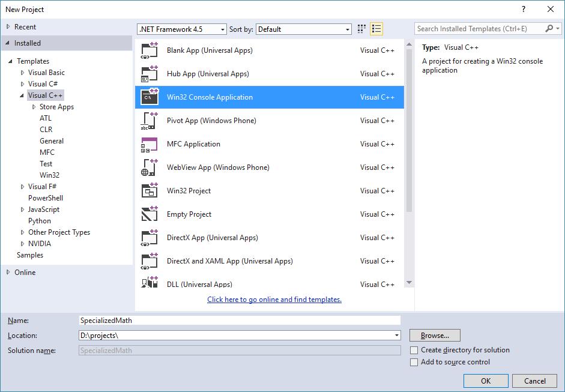Expand the NVIDIA node arrow
The height and width of the screenshot is (392, 565).
[22, 244]
